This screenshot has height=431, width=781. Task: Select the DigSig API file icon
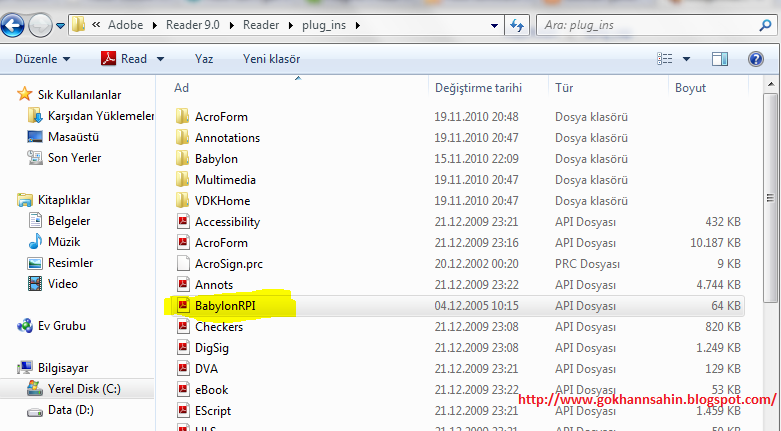[x=183, y=347]
